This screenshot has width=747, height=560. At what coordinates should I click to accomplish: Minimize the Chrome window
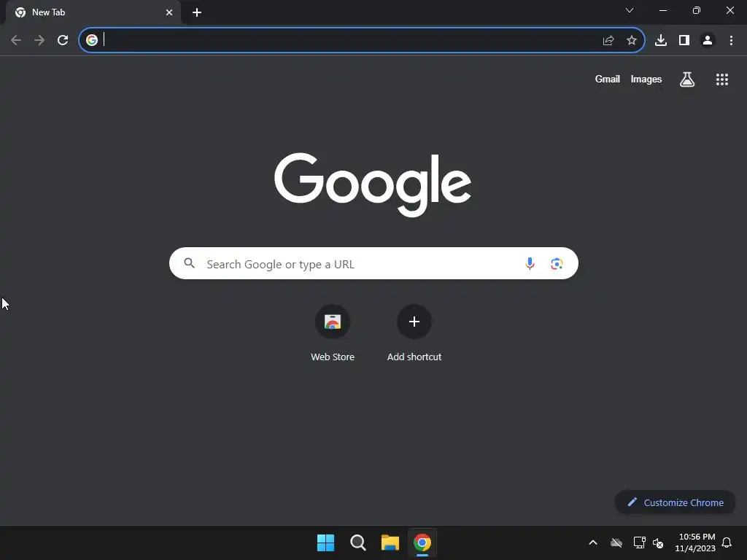coord(662,10)
